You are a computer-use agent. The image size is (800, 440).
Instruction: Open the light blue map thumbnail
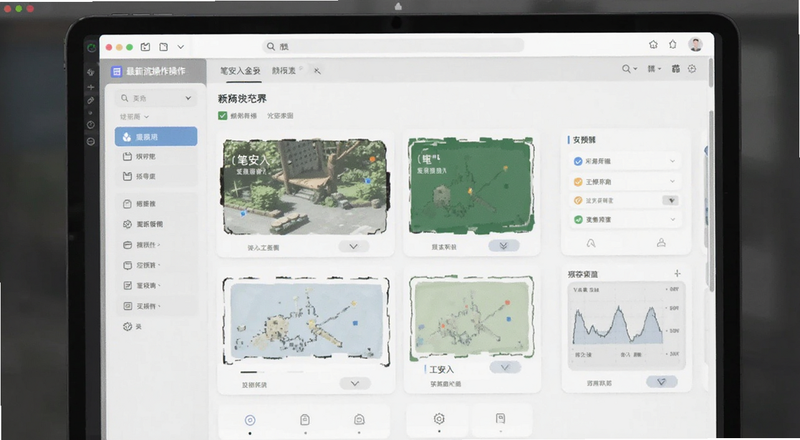[306, 321]
